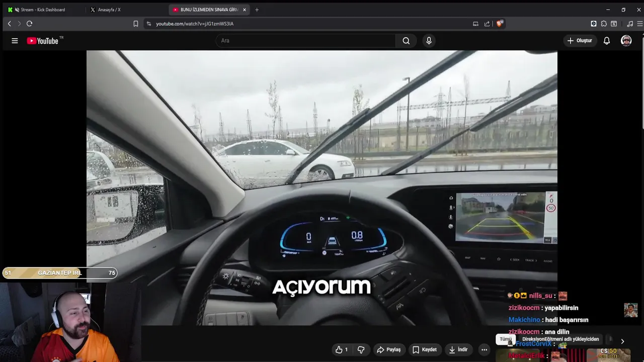Like the video with thumbs up
The image size is (644, 362).
(x=342, y=349)
